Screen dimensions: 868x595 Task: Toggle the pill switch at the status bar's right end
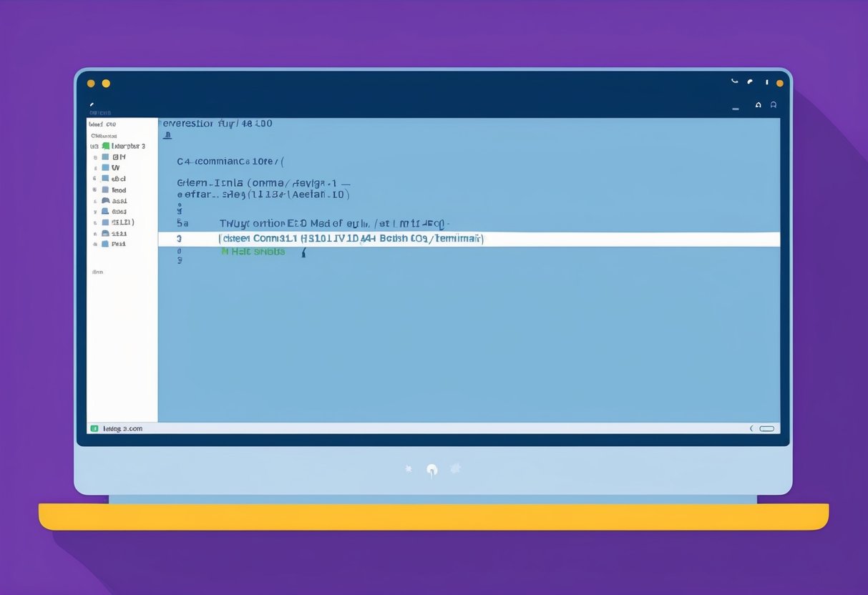(767, 428)
